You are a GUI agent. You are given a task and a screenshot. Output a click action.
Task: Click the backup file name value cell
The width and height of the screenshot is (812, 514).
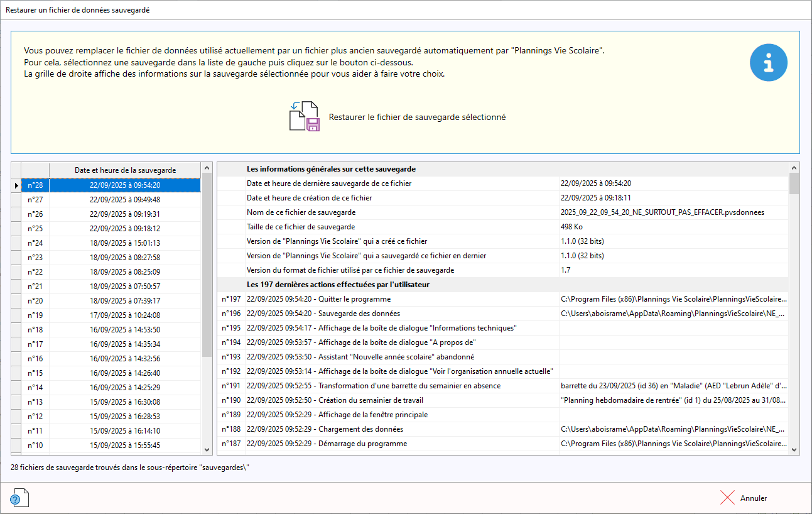tap(662, 212)
